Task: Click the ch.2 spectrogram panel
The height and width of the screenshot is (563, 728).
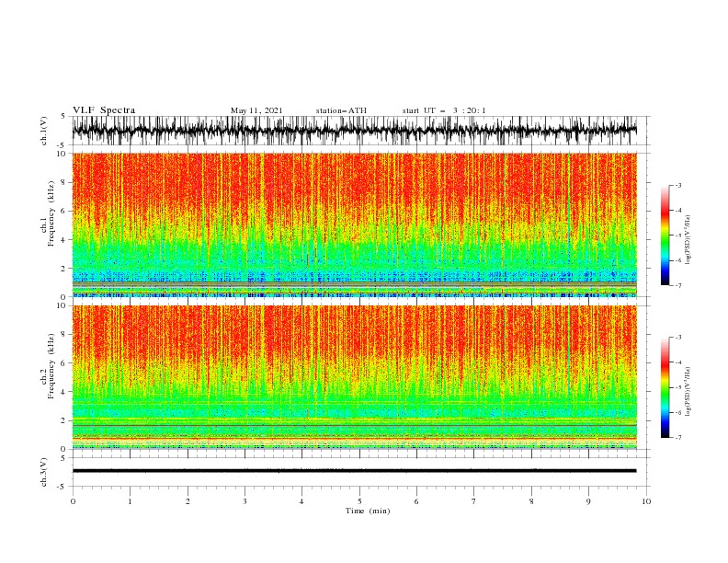Action: click(354, 377)
